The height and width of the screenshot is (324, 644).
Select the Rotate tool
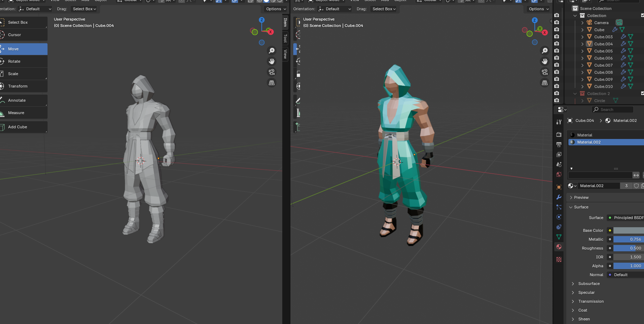(23, 61)
